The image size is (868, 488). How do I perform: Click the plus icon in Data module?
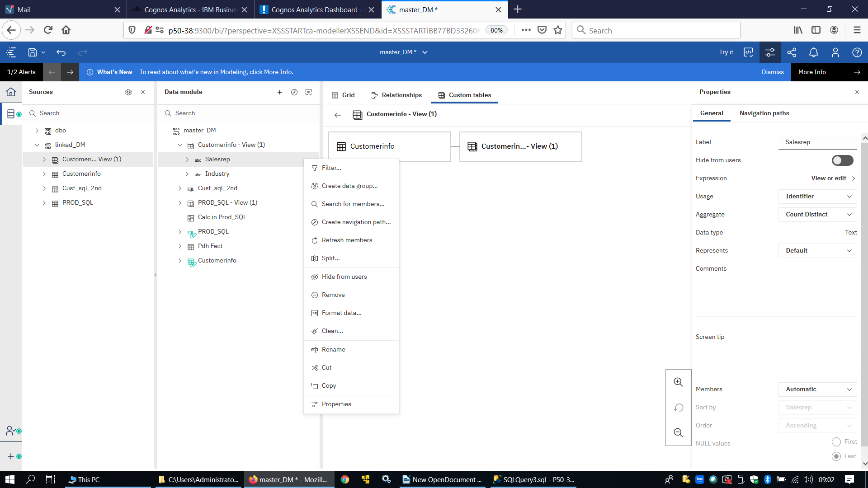280,92
